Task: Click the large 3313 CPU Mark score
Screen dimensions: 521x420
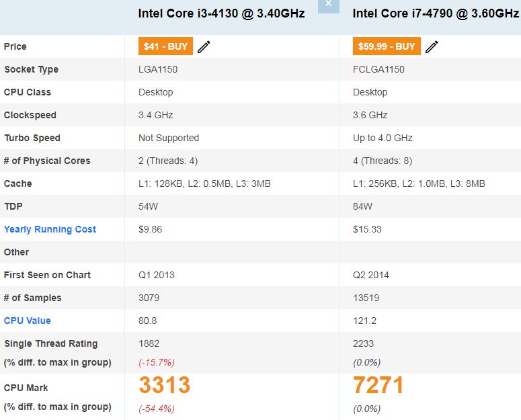Action: coord(165,385)
